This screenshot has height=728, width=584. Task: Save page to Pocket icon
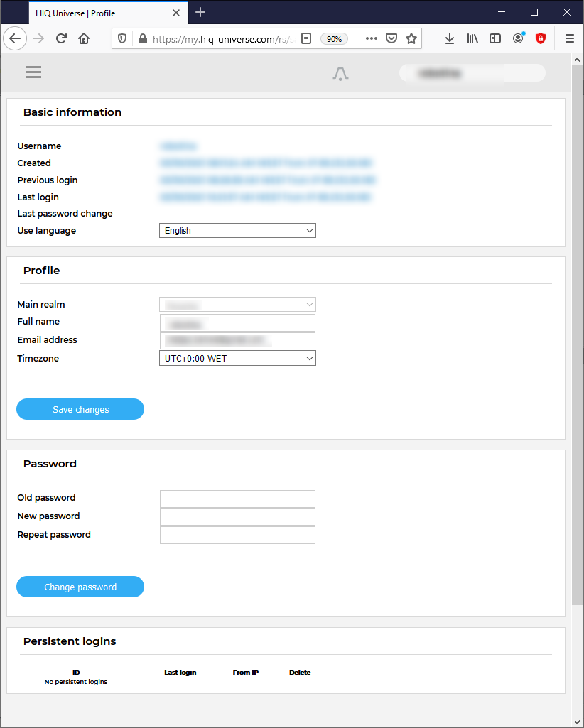(391, 39)
